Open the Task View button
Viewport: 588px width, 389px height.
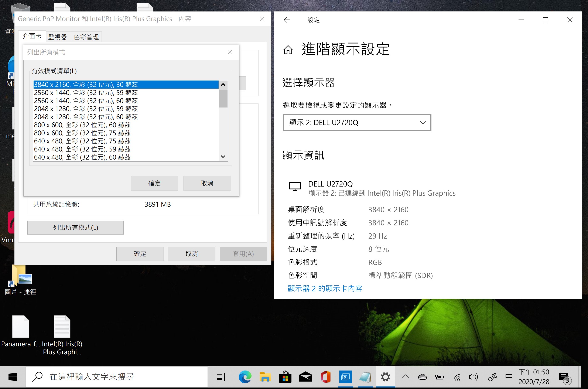[220, 377]
